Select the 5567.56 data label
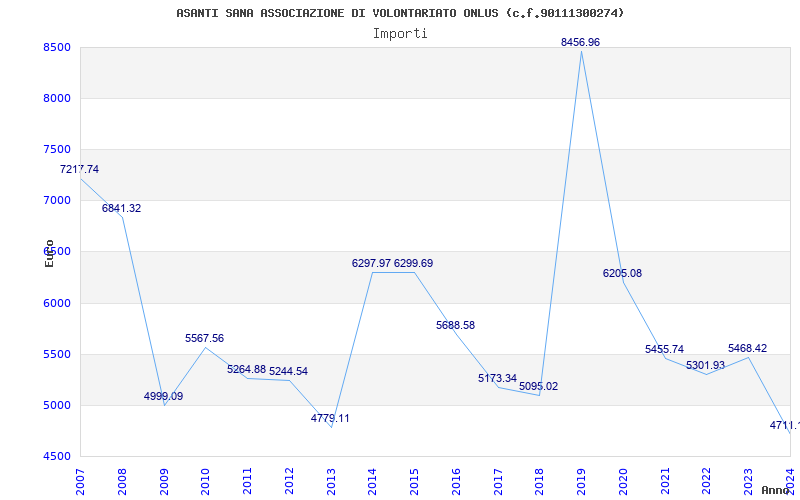The image size is (800, 500). pyautogui.click(x=204, y=338)
